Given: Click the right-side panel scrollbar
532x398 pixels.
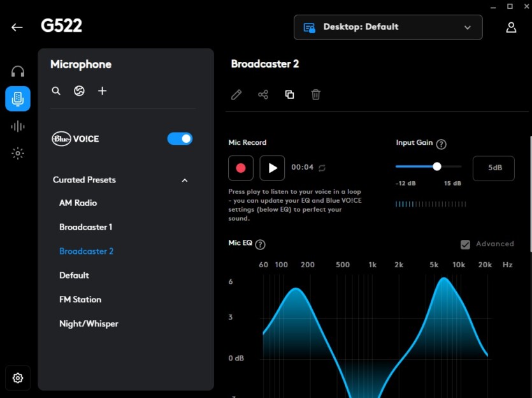Looking at the screenshot, I should (x=530, y=193).
